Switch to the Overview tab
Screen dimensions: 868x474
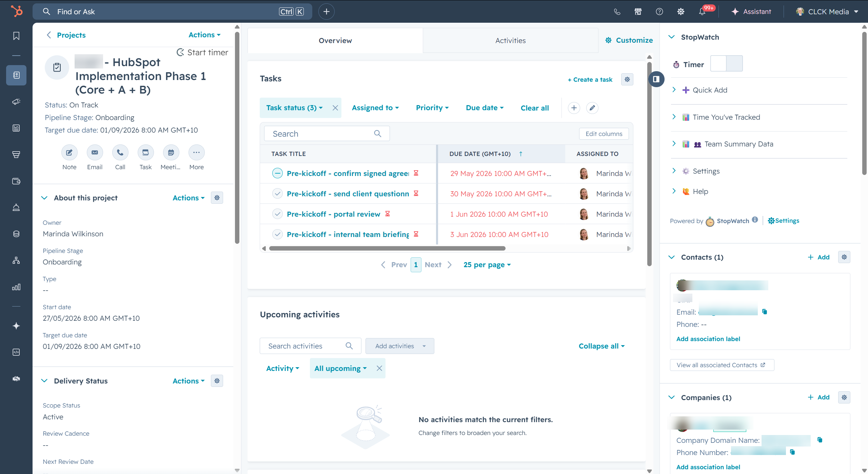tap(335, 40)
